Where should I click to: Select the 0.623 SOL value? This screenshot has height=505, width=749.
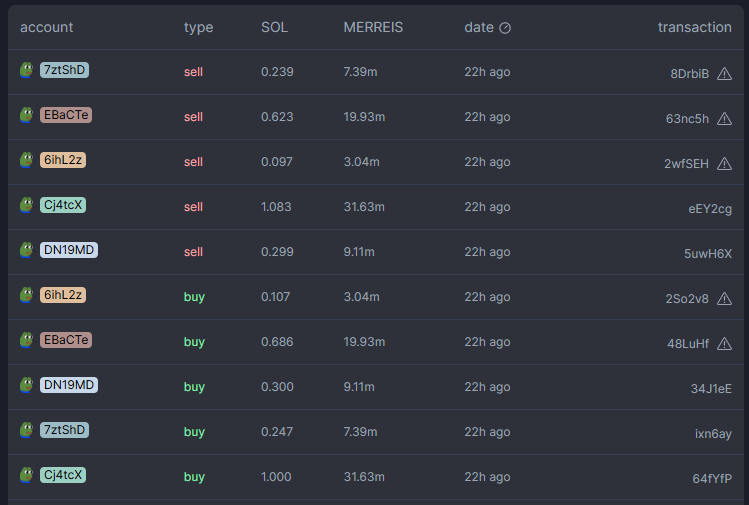coord(277,117)
